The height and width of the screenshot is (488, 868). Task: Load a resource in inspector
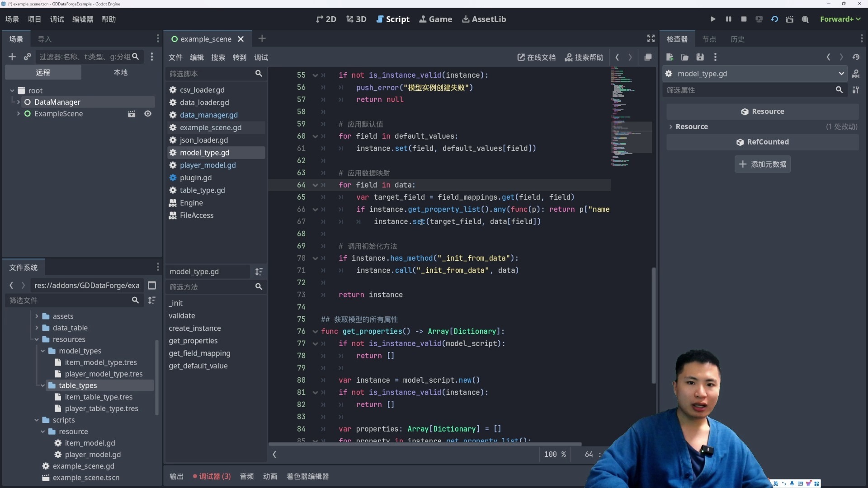[685, 57]
